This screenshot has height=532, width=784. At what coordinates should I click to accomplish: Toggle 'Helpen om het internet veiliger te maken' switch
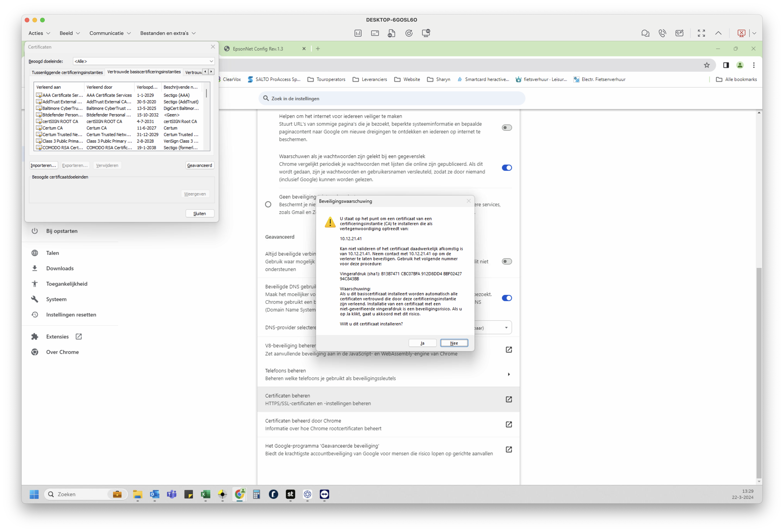[507, 127]
